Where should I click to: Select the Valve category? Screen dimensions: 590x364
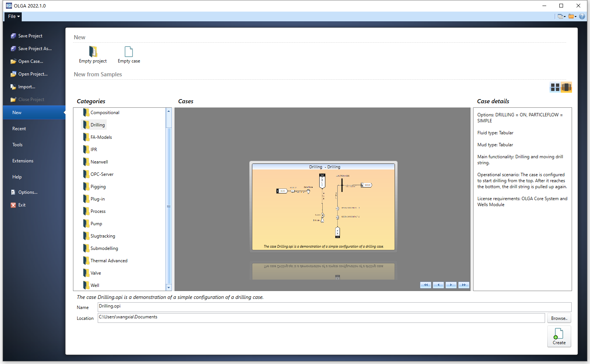click(x=92, y=273)
